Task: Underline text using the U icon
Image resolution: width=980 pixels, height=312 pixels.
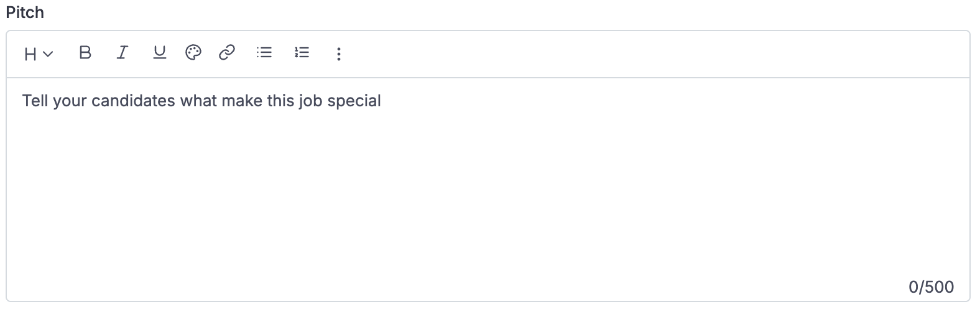Action: (x=159, y=53)
